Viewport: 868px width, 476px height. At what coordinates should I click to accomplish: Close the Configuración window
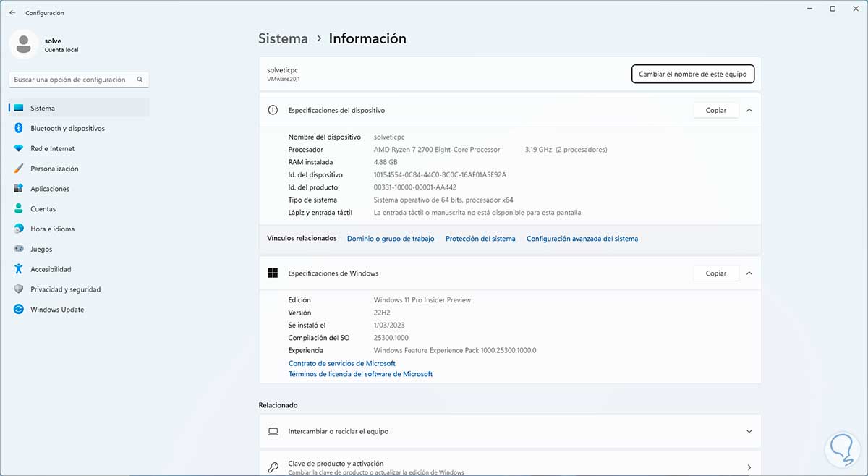[x=856, y=9]
